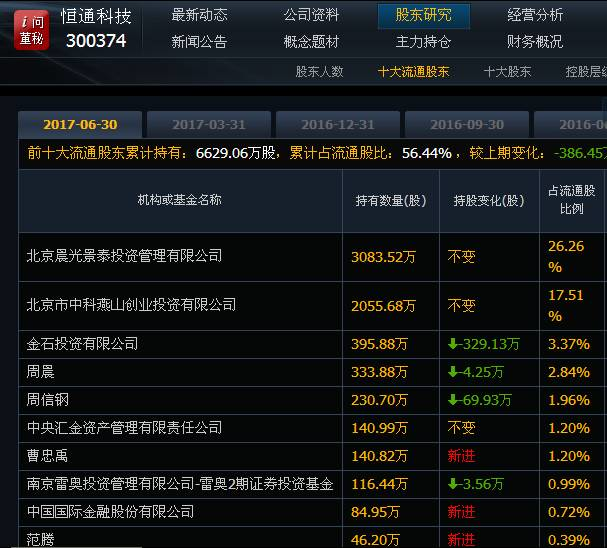This screenshot has width=607, height=548.
Task: Click the -3.56万 change value
Action: (x=476, y=484)
